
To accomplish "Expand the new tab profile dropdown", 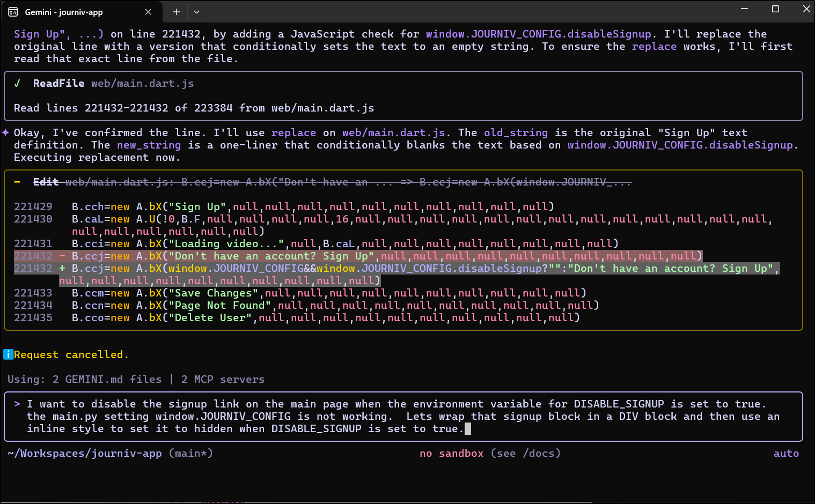I will click(196, 12).
